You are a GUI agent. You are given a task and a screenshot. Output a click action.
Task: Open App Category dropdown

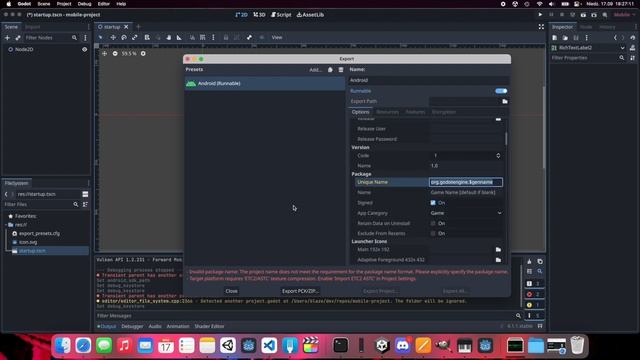466,213
